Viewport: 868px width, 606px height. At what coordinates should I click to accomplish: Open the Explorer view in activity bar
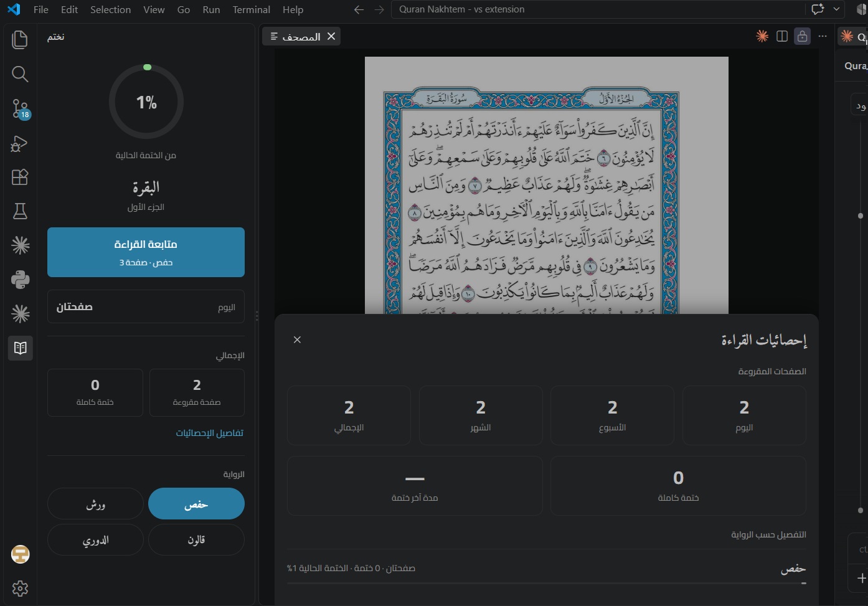pos(20,40)
